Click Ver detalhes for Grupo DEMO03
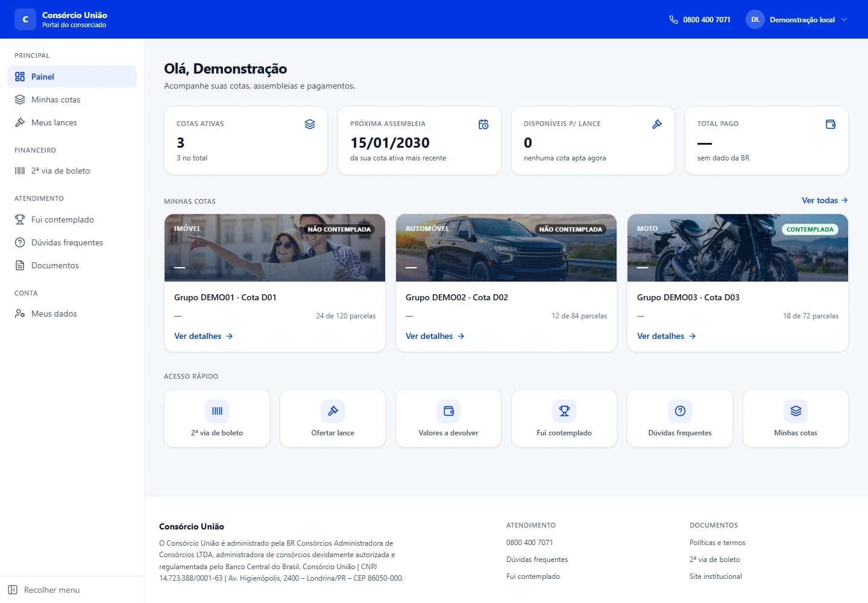 coord(667,336)
